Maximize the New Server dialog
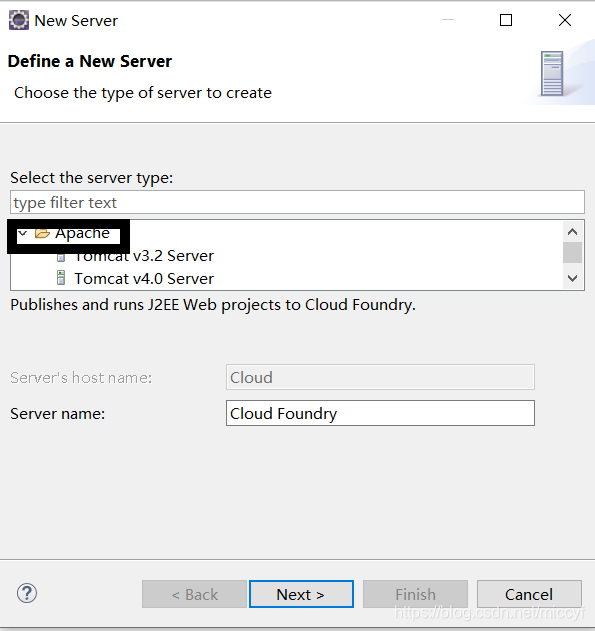The height and width of the screenshot is (631, 595). [506, 20]
